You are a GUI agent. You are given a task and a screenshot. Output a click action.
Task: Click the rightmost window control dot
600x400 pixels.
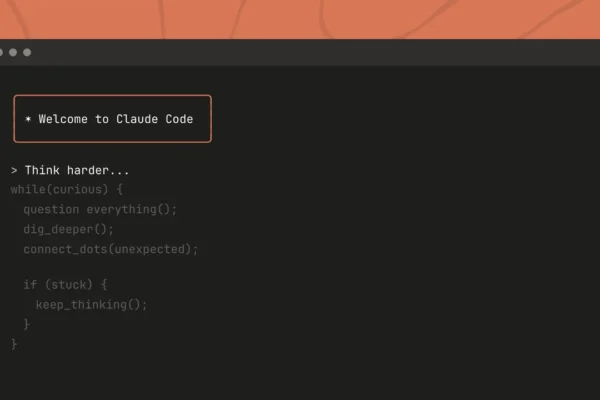pyautogui.click(x=27, y=52)
